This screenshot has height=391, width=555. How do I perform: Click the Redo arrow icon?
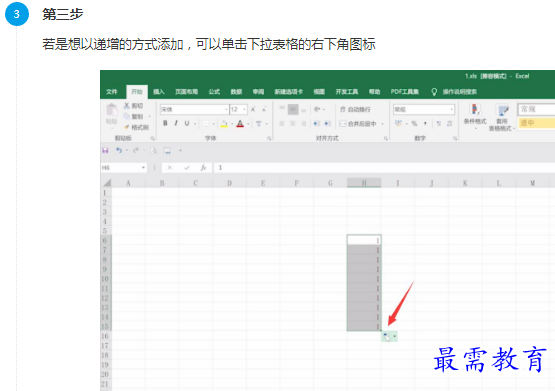point(136,150)
